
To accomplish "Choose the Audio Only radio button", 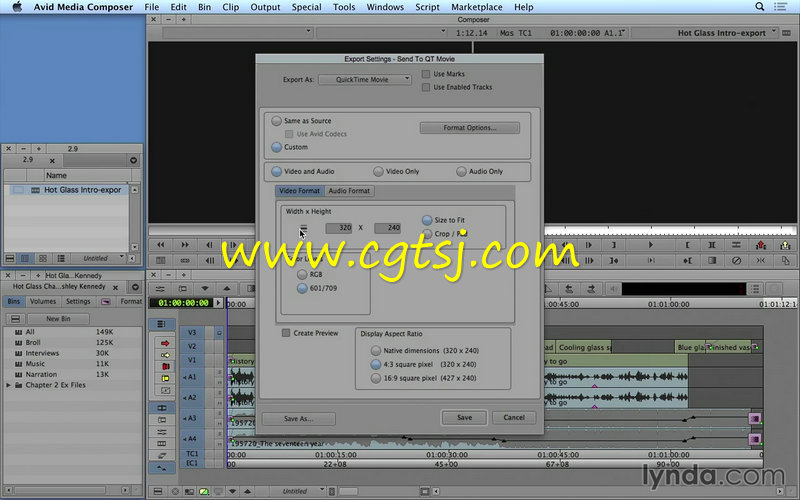I will pyautogui.click(x=461, y=171).
